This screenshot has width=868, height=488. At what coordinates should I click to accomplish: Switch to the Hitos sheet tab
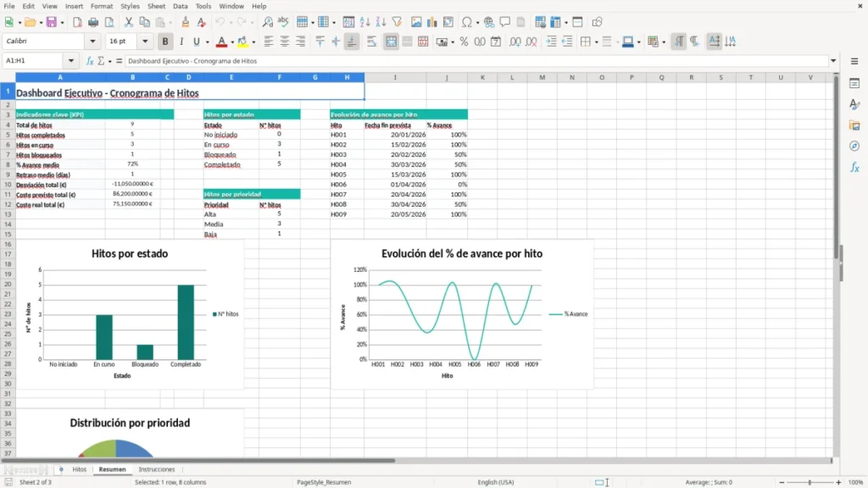tap(79, 469)
